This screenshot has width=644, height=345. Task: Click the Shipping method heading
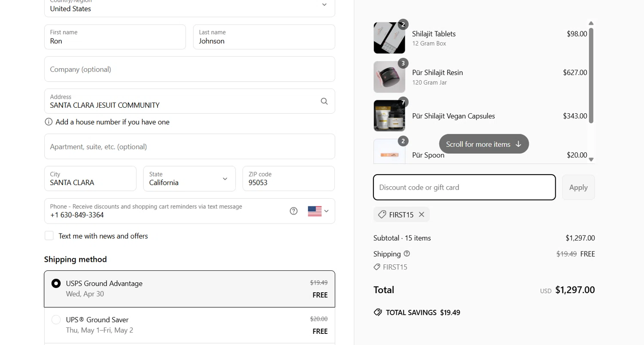click(x=76, y=259)
